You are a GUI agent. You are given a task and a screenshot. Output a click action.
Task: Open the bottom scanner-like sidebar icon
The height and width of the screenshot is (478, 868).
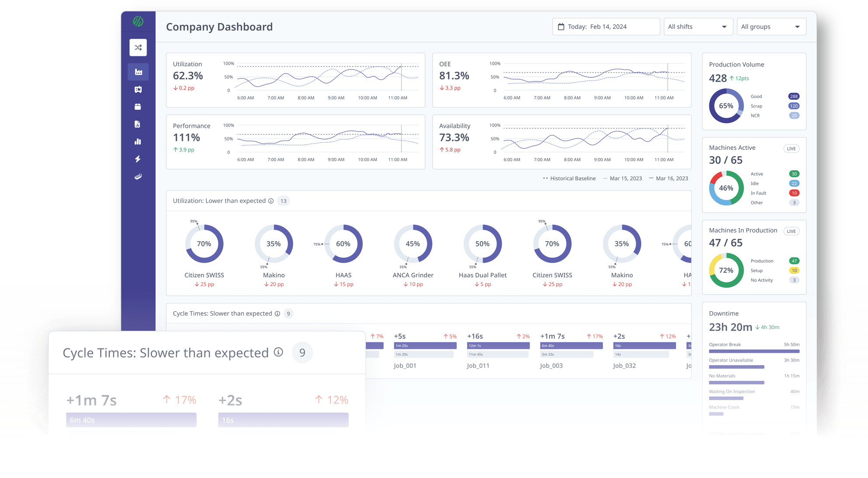[138, 176]
